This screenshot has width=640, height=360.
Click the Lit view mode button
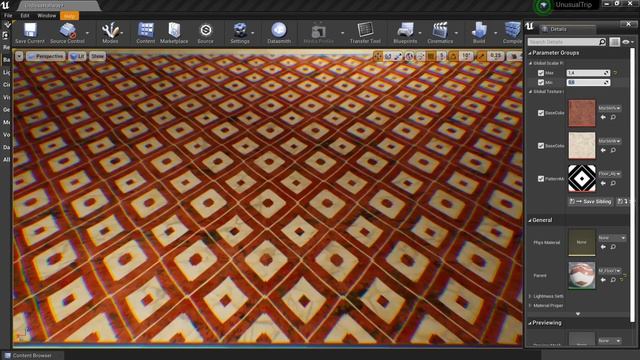point(78,56)
